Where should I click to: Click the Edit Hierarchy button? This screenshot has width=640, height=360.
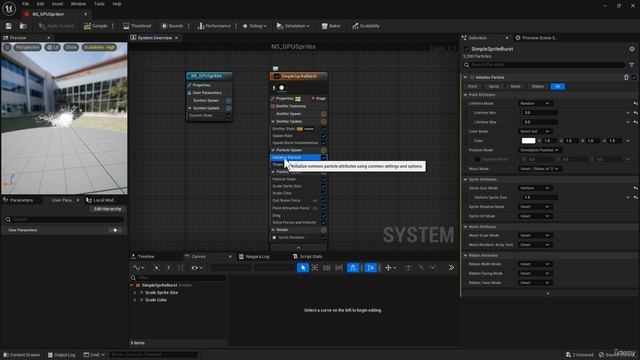pyautogui.click(x=107, y=209)
